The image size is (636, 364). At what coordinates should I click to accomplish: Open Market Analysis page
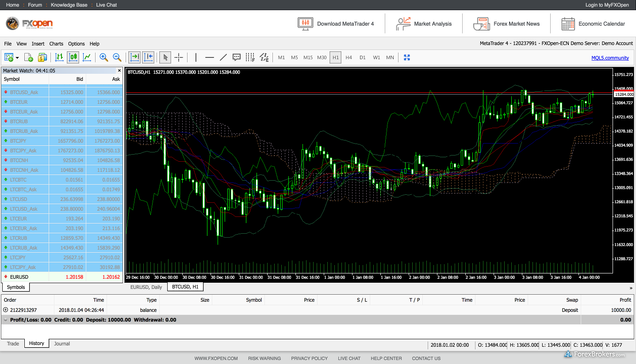424,24
